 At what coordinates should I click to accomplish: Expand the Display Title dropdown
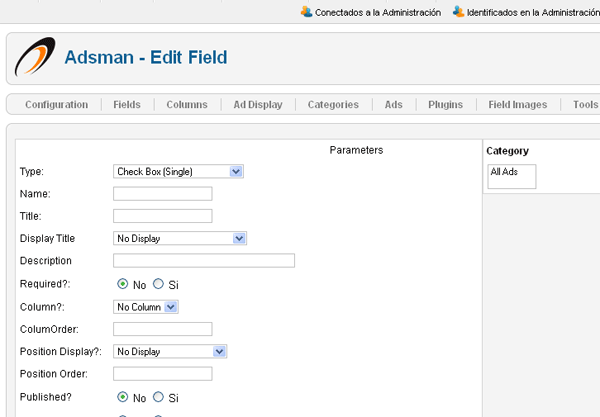click(x=180, y=238)
